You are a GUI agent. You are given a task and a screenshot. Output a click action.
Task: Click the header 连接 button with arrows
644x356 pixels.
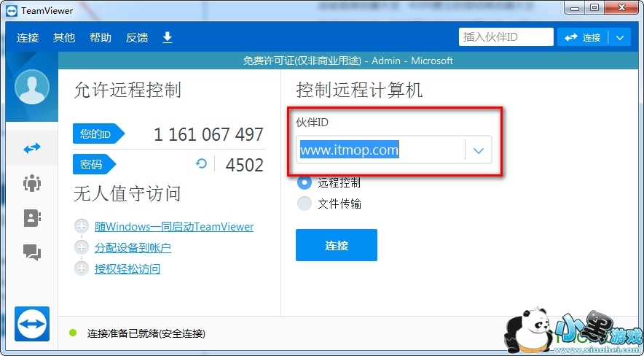coord(582,37)
